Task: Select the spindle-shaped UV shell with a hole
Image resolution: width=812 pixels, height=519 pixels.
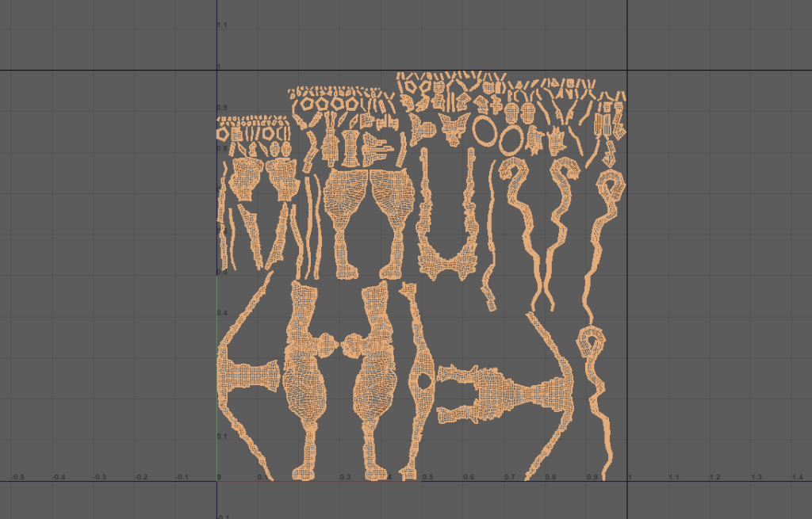Action: 420,380
